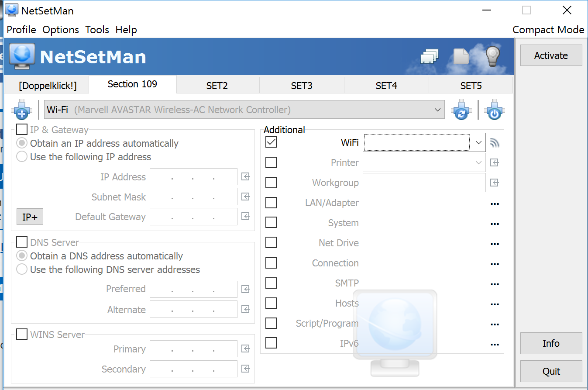Screen dimensions: 588x390
Task: Check the IPv6 checkbox
Action: (x=271, y=343)
